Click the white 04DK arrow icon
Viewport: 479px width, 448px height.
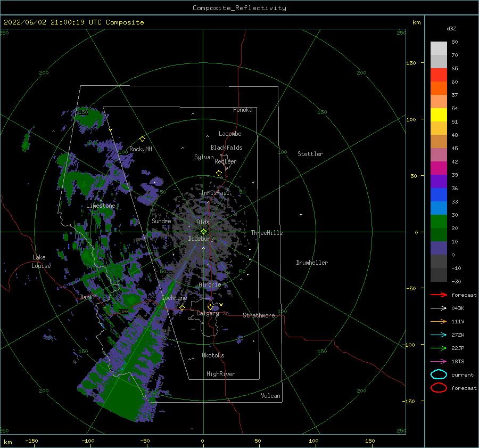[439, 308]
